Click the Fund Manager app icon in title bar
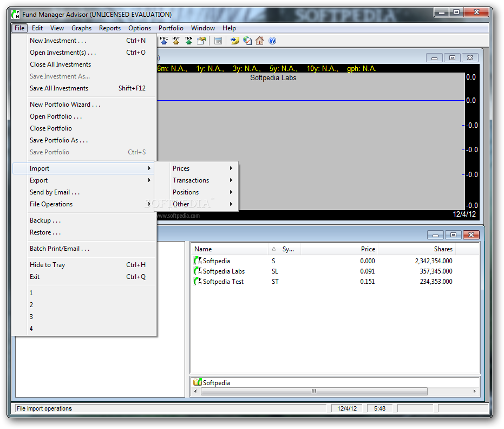 tap(15, 15)
